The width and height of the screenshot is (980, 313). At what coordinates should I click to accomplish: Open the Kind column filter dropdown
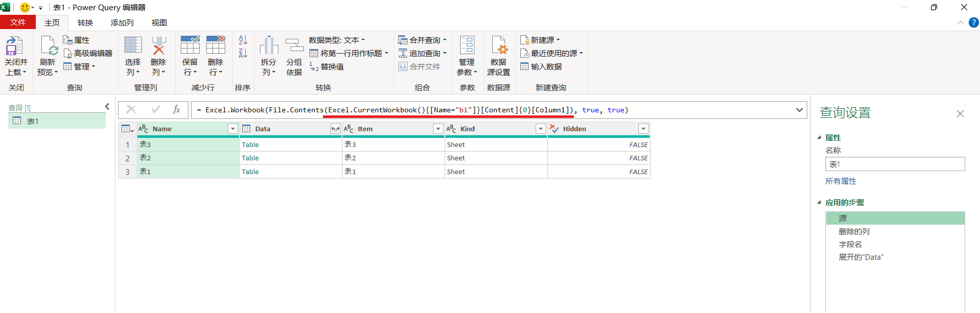[541, 129]
